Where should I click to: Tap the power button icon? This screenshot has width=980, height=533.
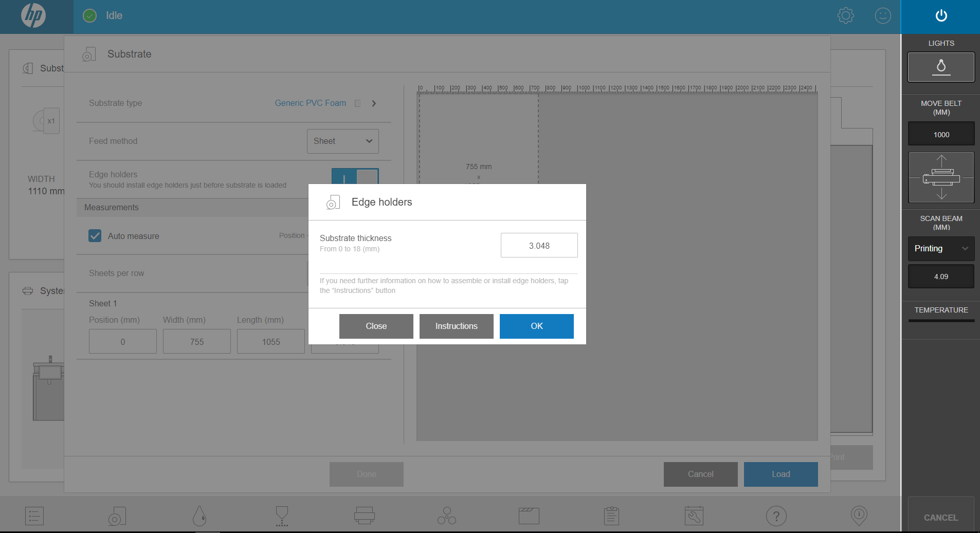pyautogui.click(x=941, y=15)
